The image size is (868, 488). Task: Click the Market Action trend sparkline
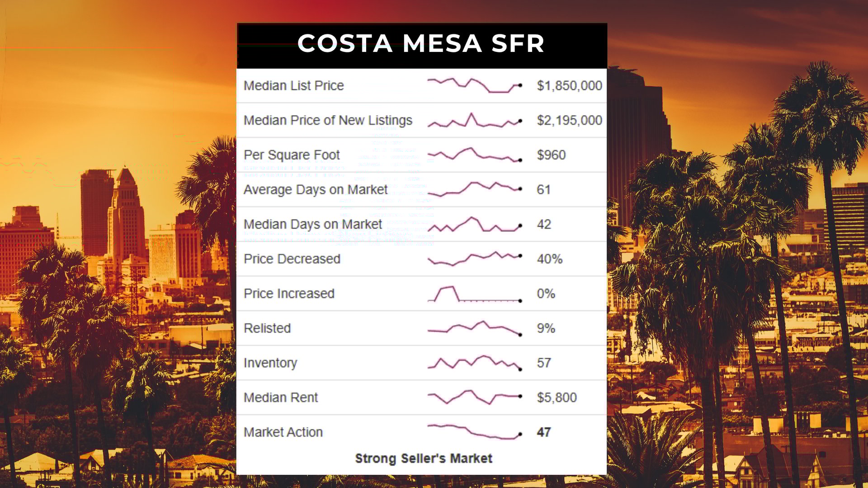(x=475, y=432)
